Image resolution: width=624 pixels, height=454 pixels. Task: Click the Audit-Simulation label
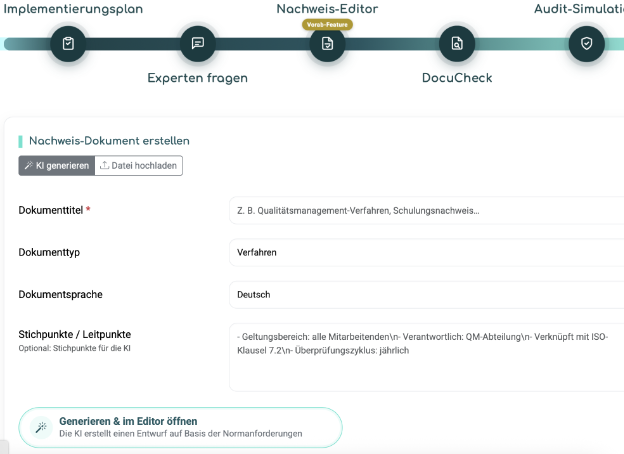(579, 9)
